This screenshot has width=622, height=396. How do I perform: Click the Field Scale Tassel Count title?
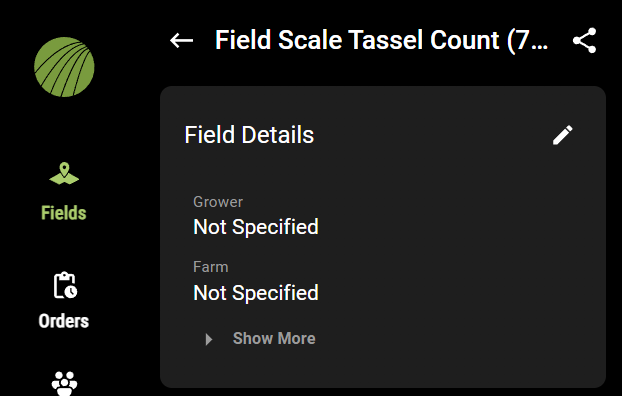click(381, 40)
